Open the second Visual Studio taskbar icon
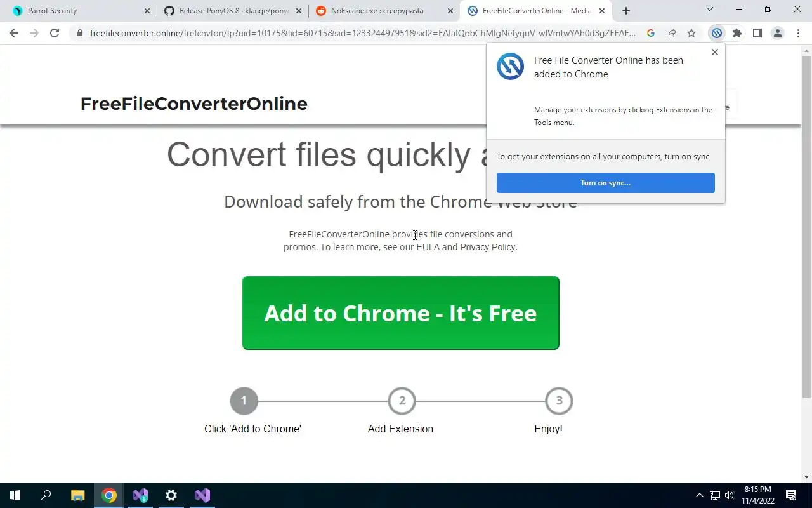Viewport: 812px width, 508px height. coord(202,495)
